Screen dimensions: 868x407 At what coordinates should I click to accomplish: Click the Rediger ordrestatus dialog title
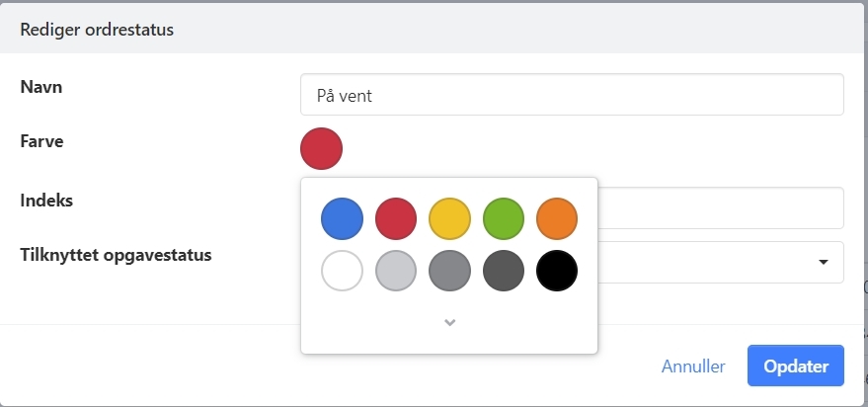click(x=97, y=30)
